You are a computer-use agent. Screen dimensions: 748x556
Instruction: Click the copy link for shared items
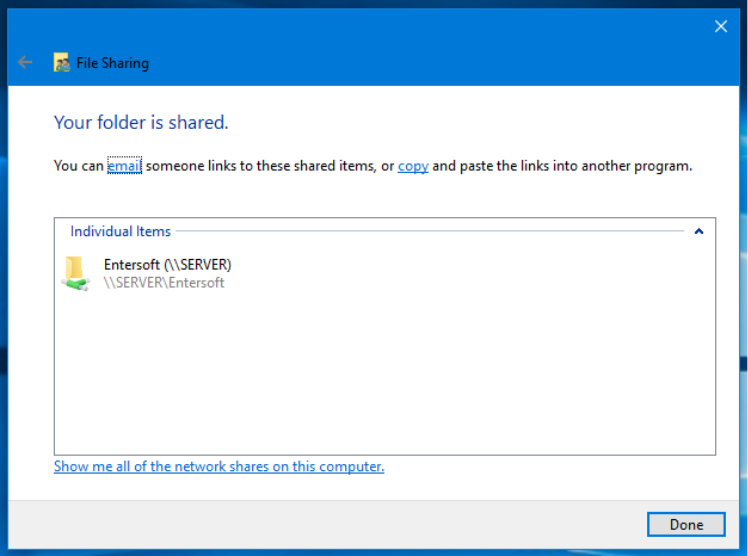(x=413, y=166)
